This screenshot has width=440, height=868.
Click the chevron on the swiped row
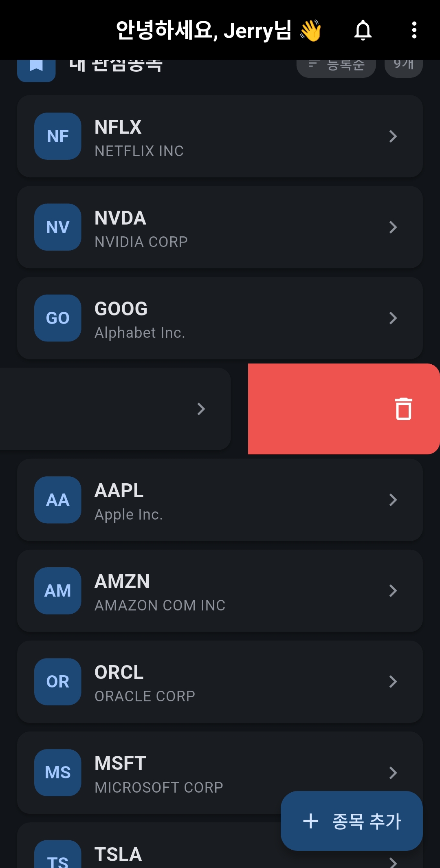coord(201,409)
